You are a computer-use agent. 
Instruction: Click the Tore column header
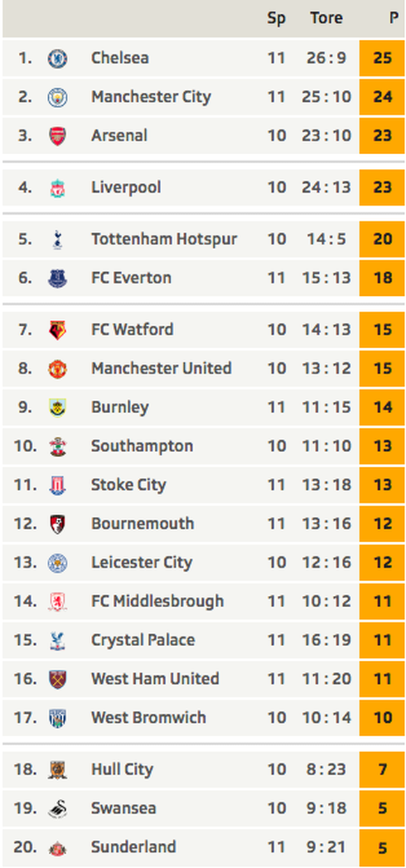[x=326, y=19]
